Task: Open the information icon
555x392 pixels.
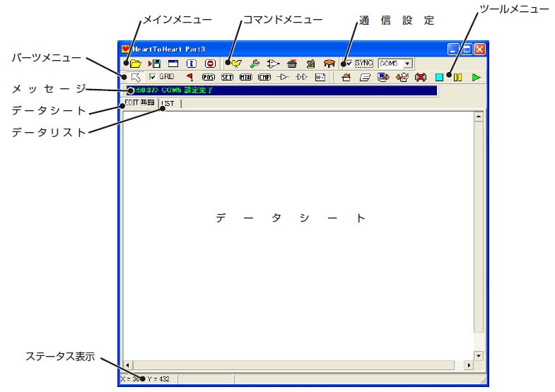Action: pyautogui.click(x=191, y=64)
